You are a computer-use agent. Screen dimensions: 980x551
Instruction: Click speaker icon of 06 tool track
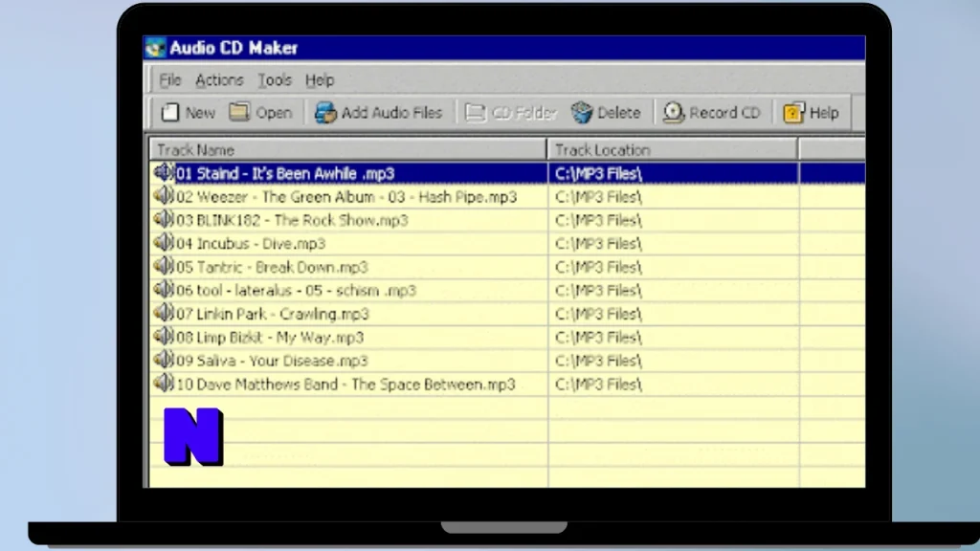pos(164,290)
